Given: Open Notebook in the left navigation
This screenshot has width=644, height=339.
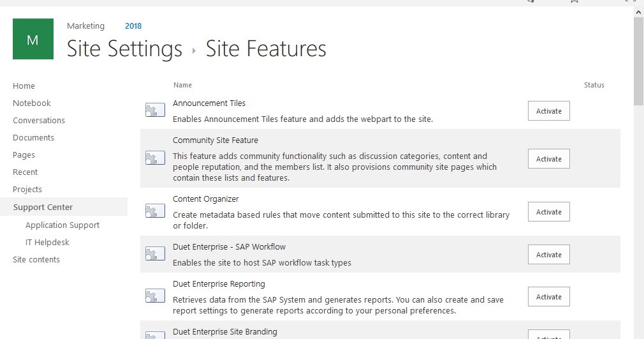Looking at the screenshot, I should [32, 103].
